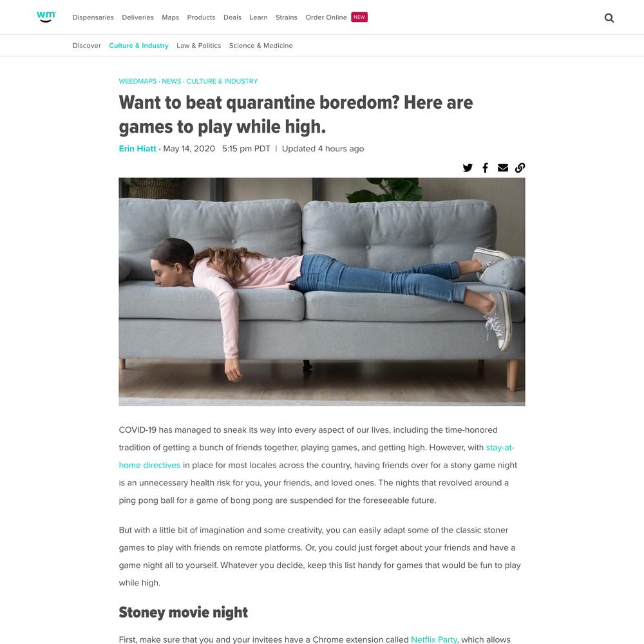The height and width of the screenshot is (644, 644).
Task: Switch to Law & Politics tab
Action: click(x=199, y=46)
